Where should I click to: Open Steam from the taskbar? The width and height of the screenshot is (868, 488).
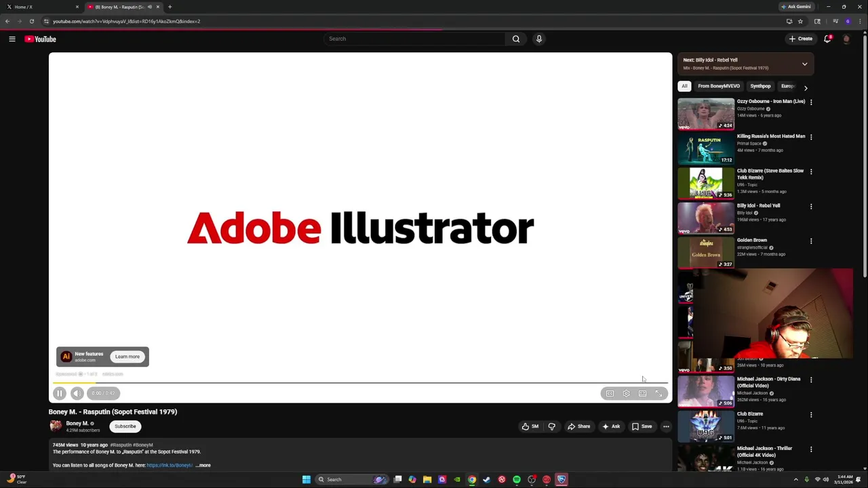pos(487,479)
